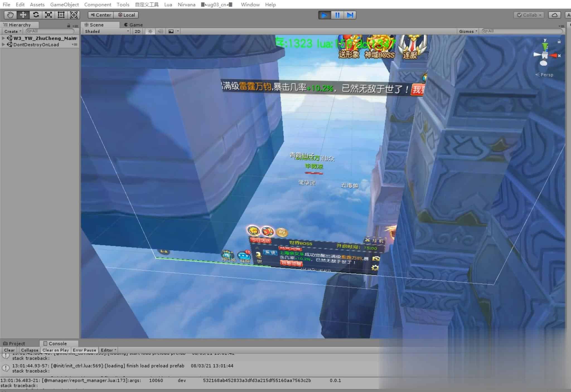Open the Nirvana menu
This screenshot has height=392, width=571.
pyautogui.click(x=187, y=4)
